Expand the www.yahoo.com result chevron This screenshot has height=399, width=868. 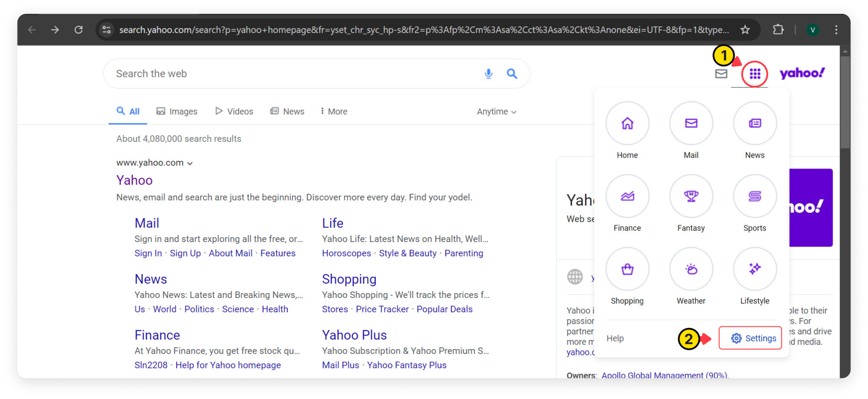click(189, 163)
